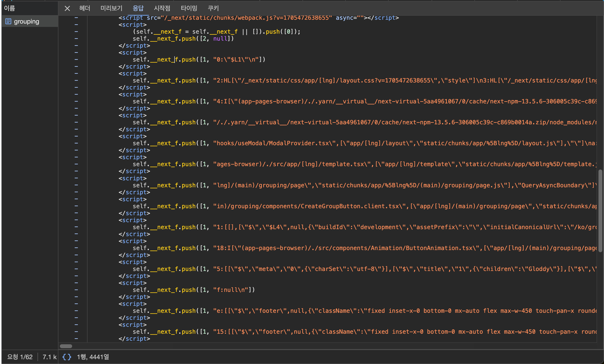Click the "7.1 k" transferred size text
The height and width of the screenshot is (364, 604).
pyautogui.click(x=50, y=357)
